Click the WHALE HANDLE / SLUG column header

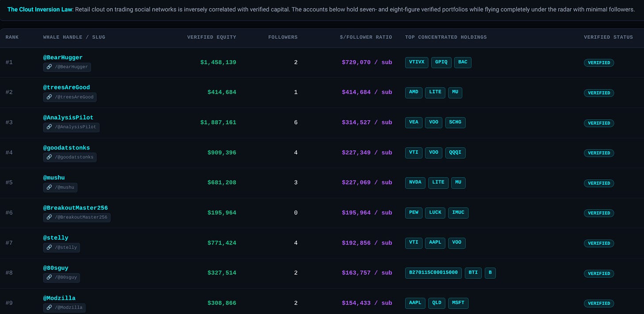click(74, 37)
